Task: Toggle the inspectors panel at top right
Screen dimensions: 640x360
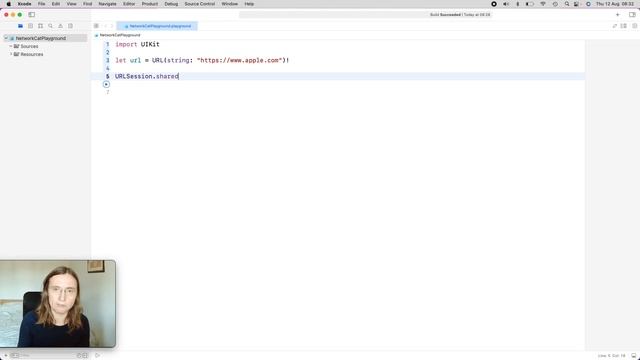Action: [632, 15]
